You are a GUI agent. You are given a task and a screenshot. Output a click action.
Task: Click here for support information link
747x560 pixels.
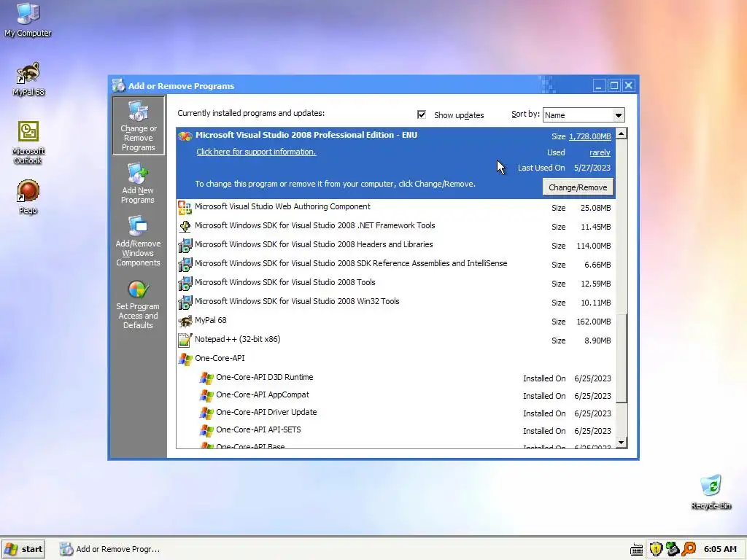(x=256, y=152)
